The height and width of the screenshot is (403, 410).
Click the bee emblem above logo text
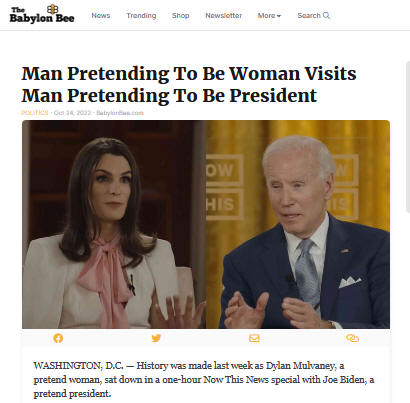point(52,9)
